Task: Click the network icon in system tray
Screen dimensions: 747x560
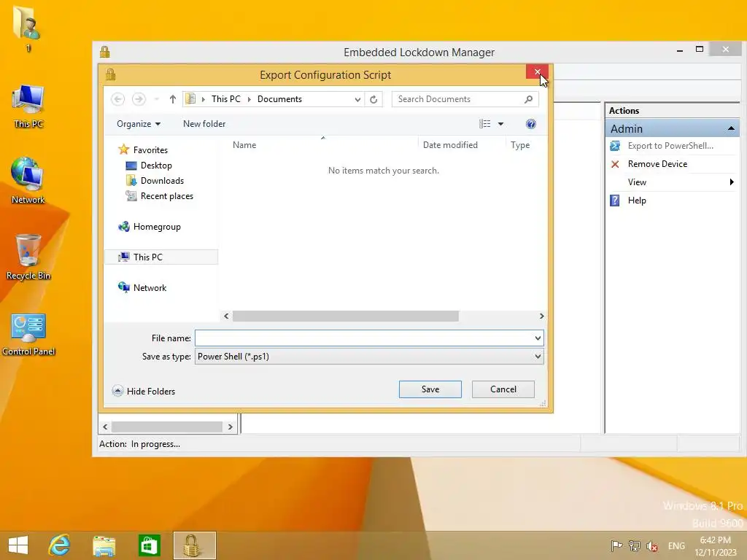Action: click(634, 546)
